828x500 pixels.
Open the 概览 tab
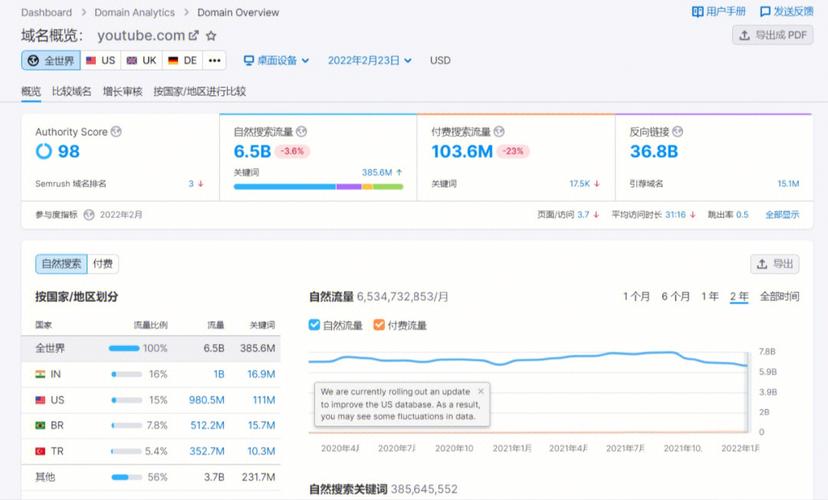pyautogui.click(x=31, y=91)
